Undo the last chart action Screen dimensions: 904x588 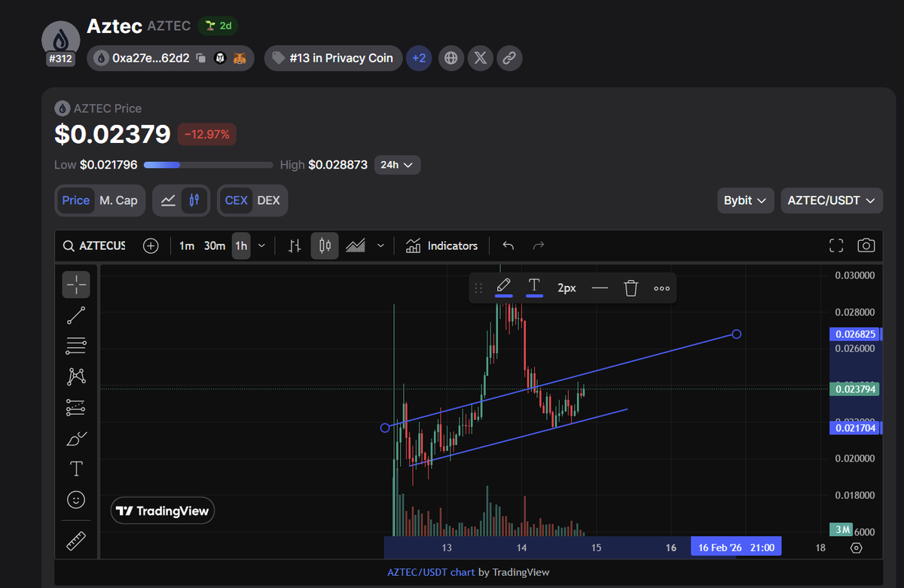coord(508,245)
